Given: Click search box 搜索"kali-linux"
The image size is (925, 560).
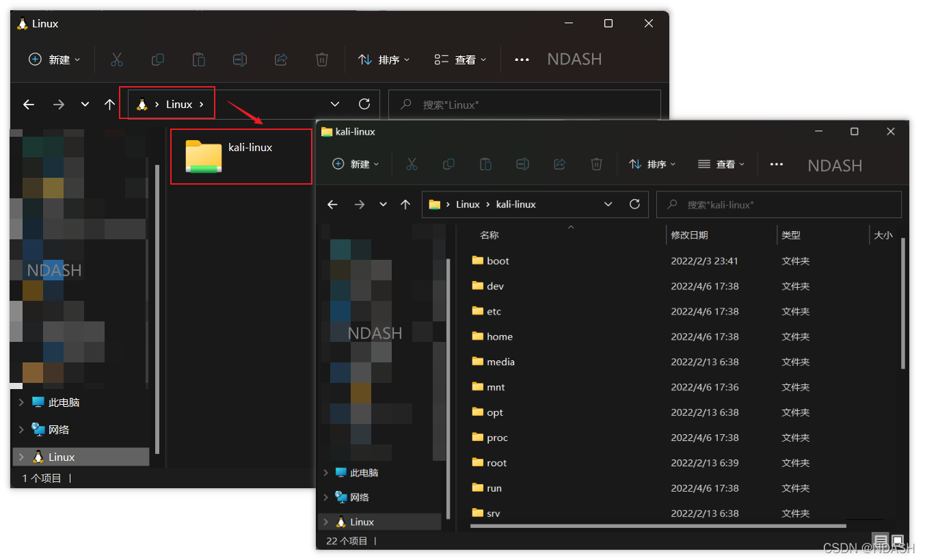Looking at the screenshot, I should point(779,204).
